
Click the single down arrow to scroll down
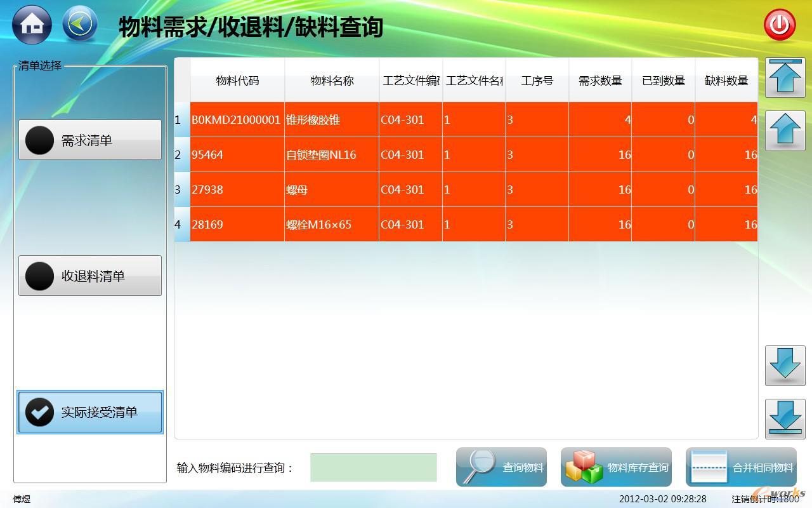(785, 365)
